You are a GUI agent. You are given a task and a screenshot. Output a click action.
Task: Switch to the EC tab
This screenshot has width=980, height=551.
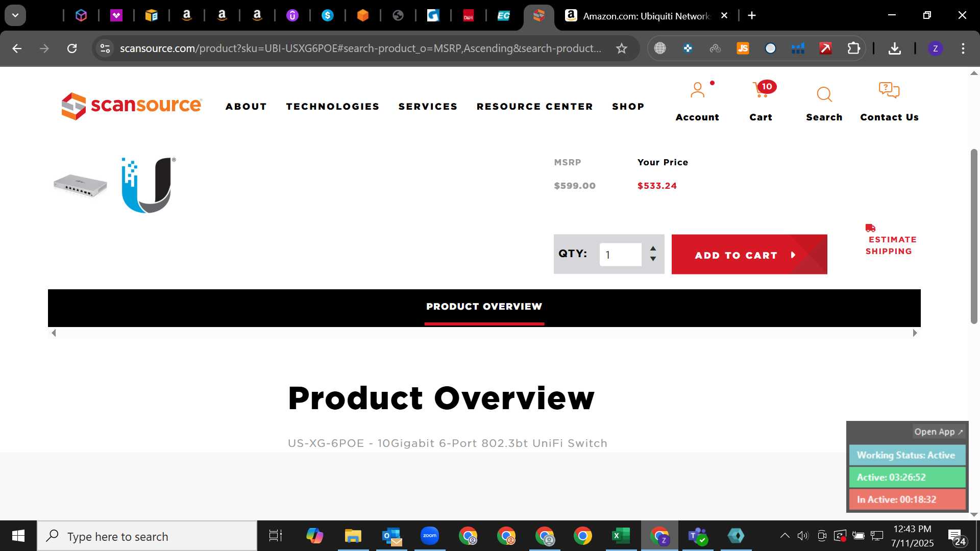pos(504,16)
